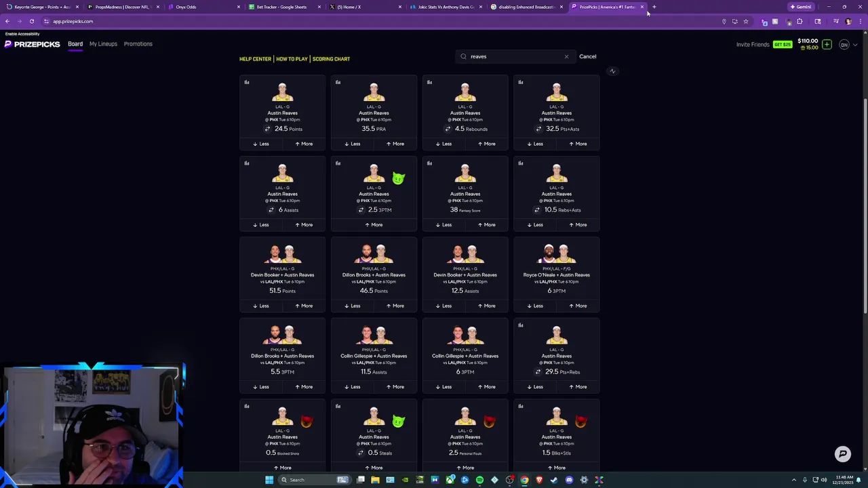Switch to the Board tab
The image size is (868, 488).
tap(75, 44)
